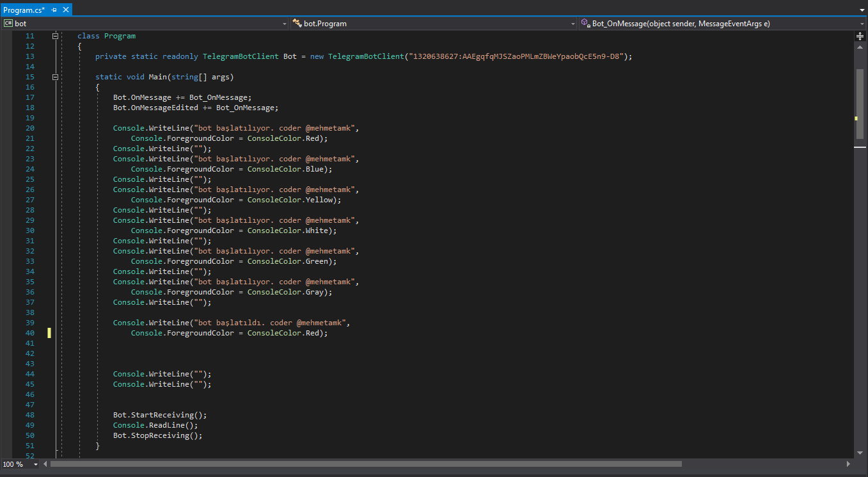Image resolution: width=868 pixels, height=477 pixels.
Task: Open the Bot_OnMessage members dropdown
Action: 862,24
